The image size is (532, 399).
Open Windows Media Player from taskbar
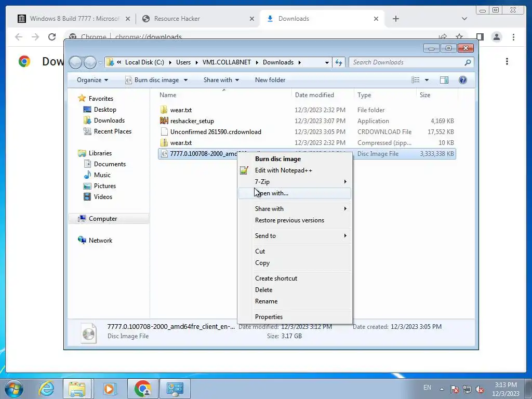point(109,389)
